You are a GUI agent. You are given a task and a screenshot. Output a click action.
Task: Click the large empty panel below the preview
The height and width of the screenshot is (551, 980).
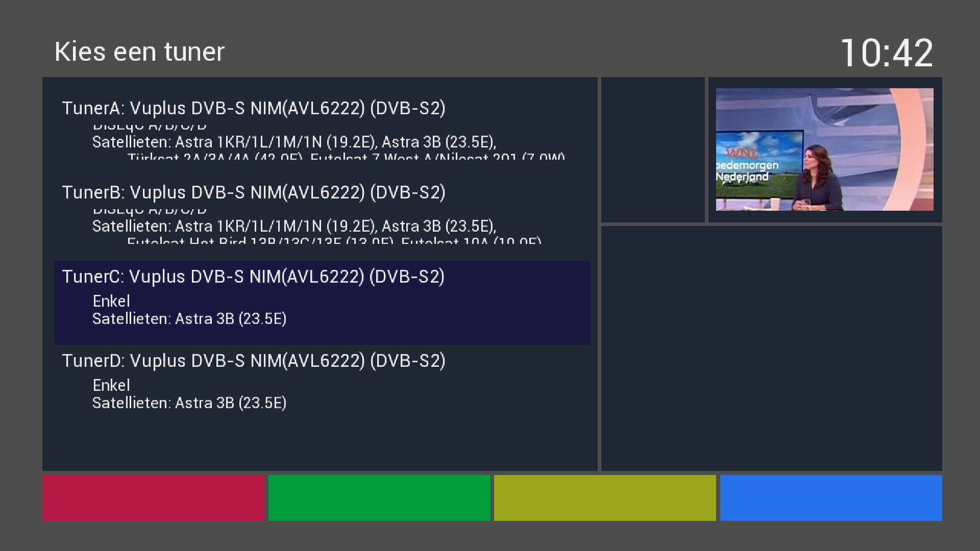click(771, 348)
